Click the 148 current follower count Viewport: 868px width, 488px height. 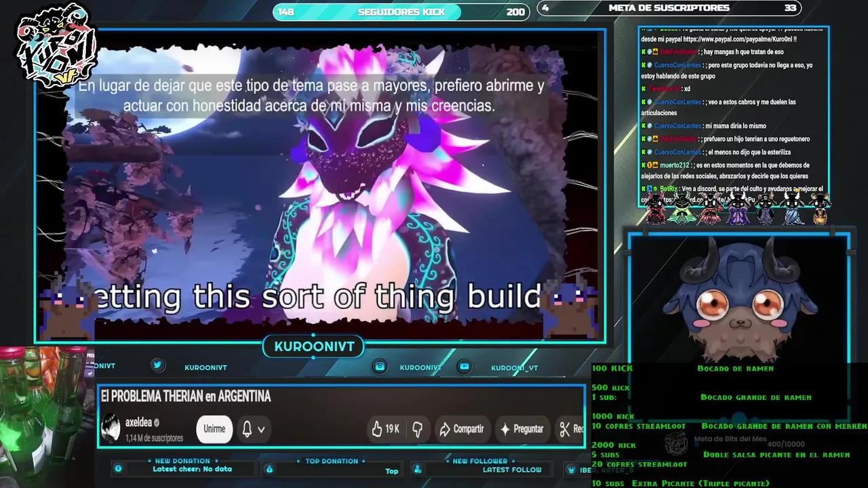pos(286,12)
